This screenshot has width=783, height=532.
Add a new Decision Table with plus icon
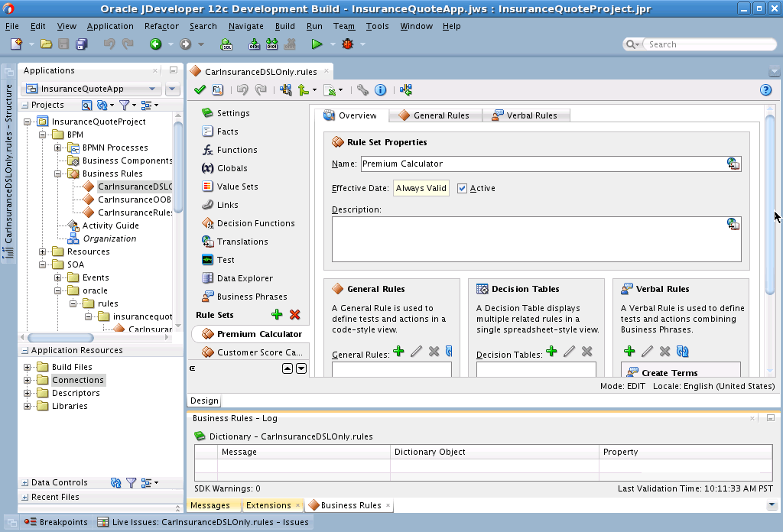(551, 352)
